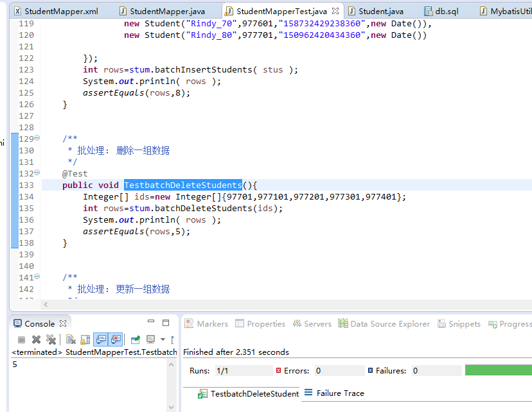Collapse the TestbatchDeleteStudents method at line 132
Image resolution: width=532 pixels, height=412 pixels.
click(37, 173)
